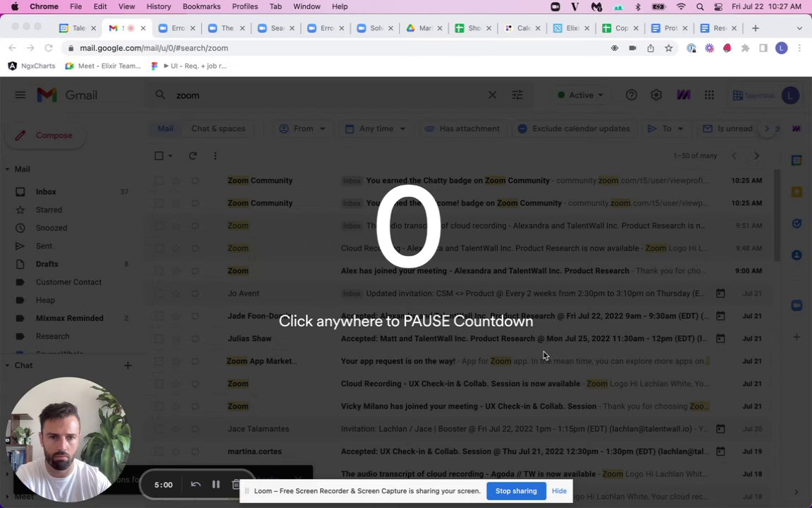
Task: Open select options arrow beside checkbox
Action: point(170,155)
